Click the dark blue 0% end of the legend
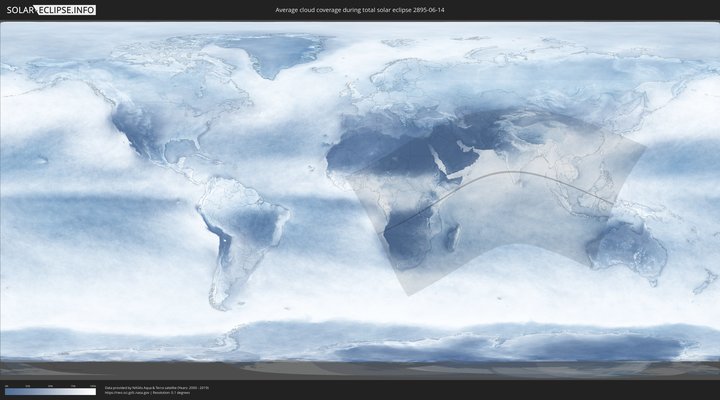 click(x=8, y=391)
